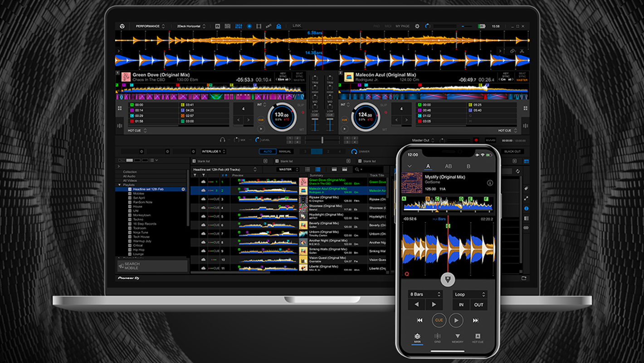The width and height of the screenshot is (644, 363).
Task: Tap the loop OUT button on phone
Action: click(479, 305)
